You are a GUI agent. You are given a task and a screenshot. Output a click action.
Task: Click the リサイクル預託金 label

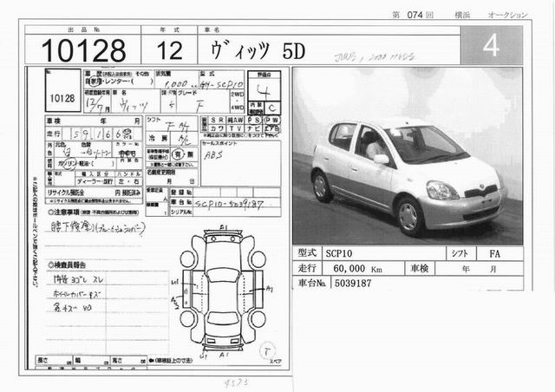65,193
